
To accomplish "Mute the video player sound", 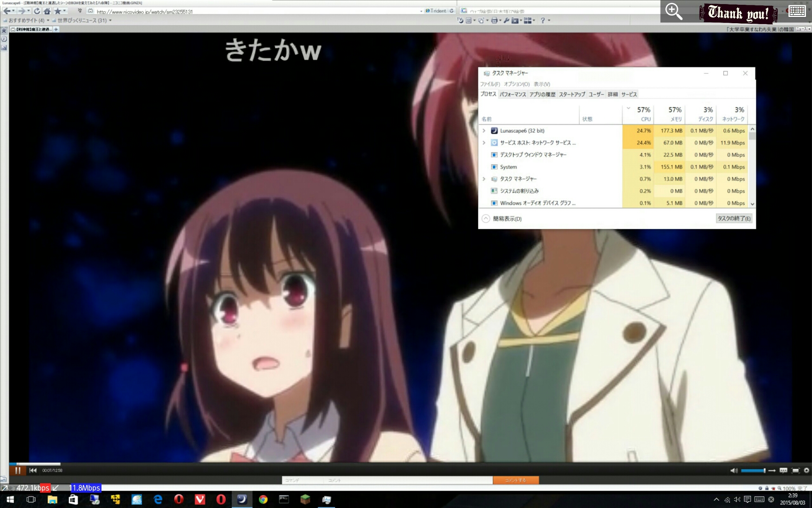I will (734, 471).
